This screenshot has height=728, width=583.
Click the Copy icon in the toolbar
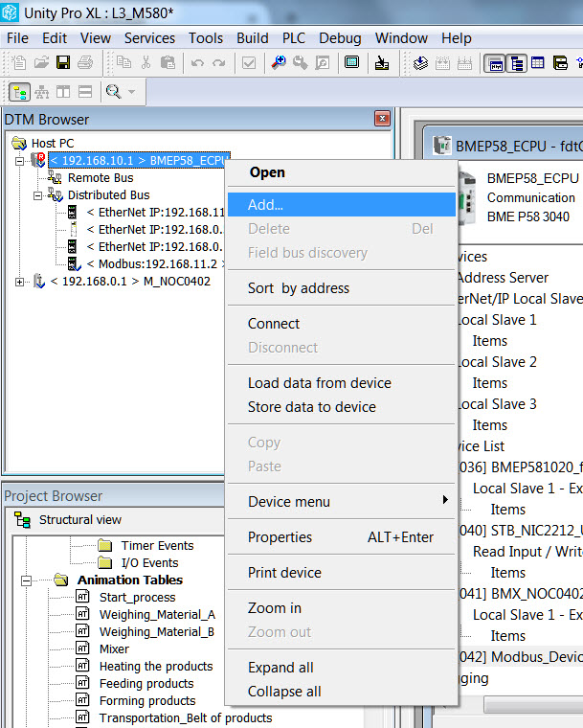pos(123,62)
